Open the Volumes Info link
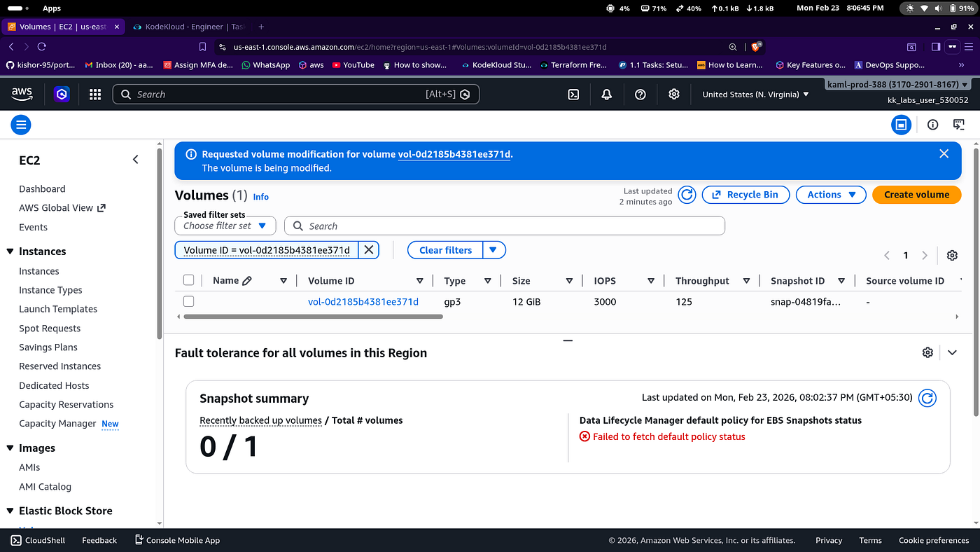 tap(260, 197)
